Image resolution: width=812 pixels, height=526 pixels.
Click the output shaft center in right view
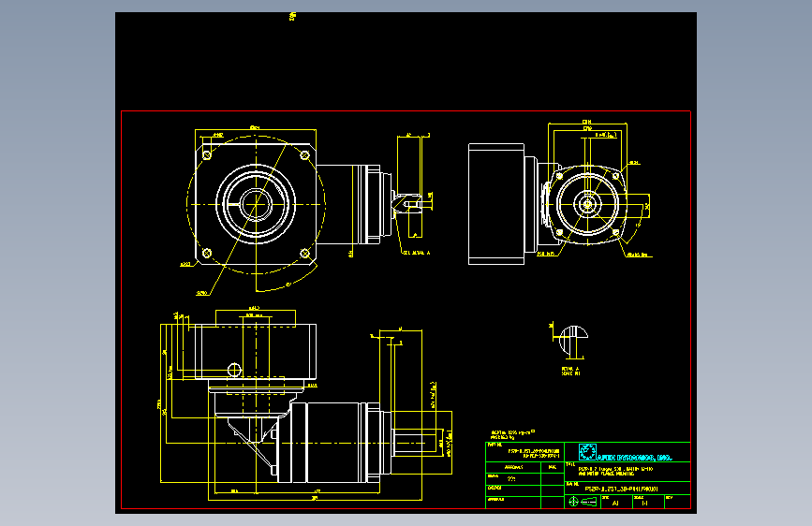click(587, 204)
